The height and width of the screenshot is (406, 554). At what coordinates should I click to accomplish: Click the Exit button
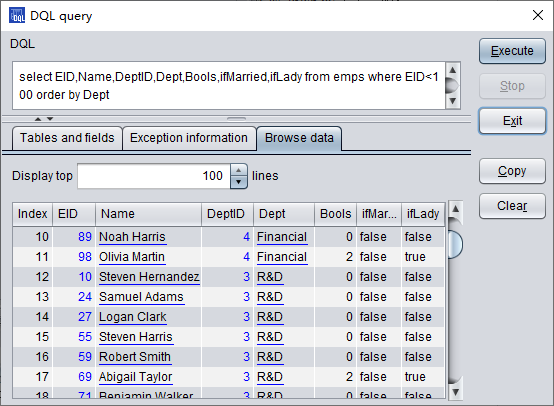[x=512, y=121]
